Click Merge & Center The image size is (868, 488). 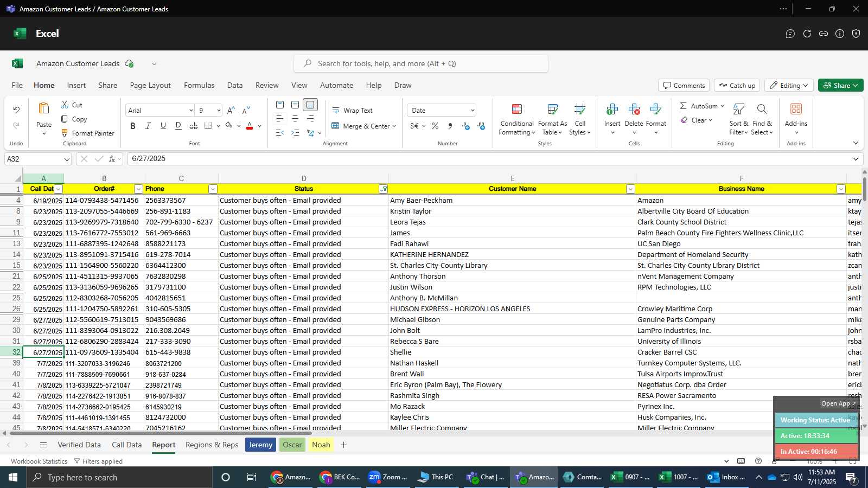[363, 126]
